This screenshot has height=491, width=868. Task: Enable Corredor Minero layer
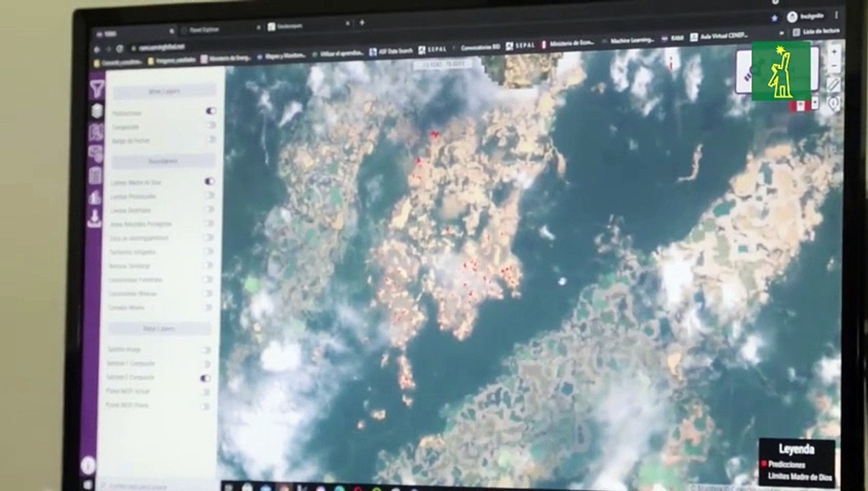[x=207, y=308]
